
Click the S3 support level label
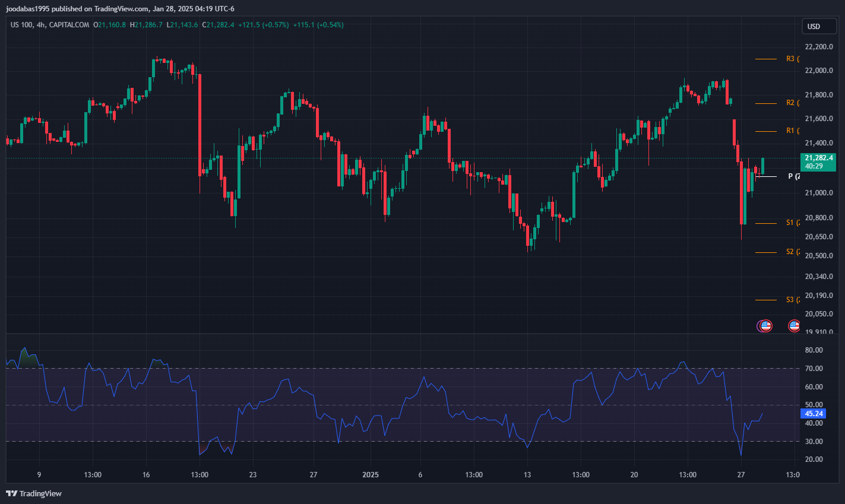(790, 300)
